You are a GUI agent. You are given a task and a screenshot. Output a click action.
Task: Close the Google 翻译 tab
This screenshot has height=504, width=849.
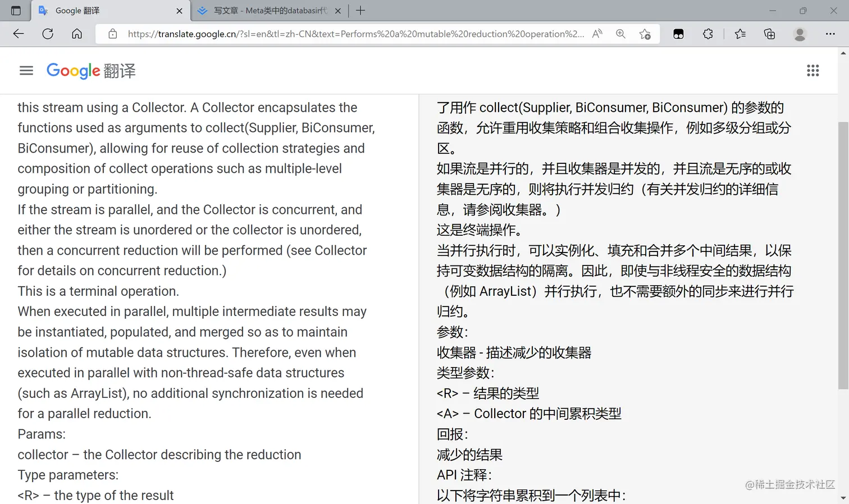pyautogui.click(x=179, y=11)
